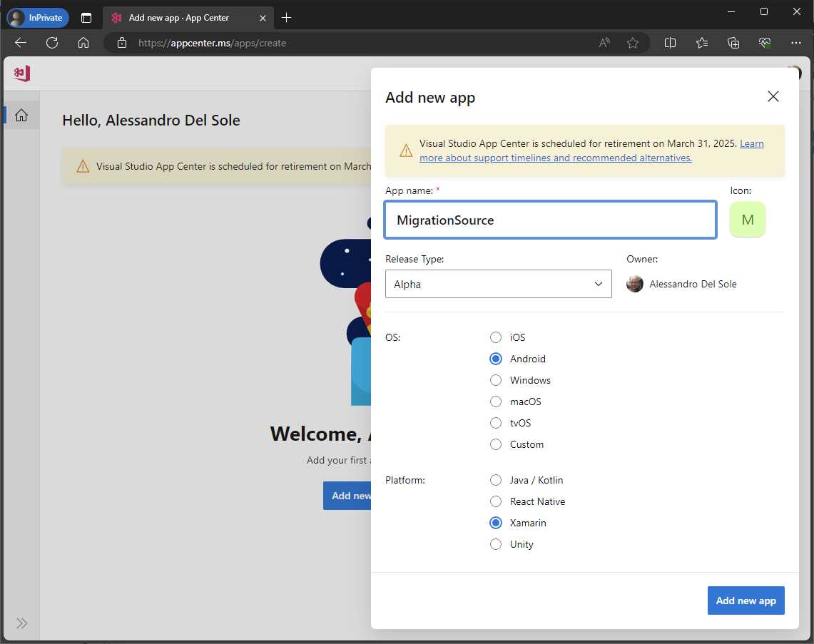Choose Java / Kotlin platform
The height and width of the screenshot is (644, 814).
coord(496,480)
